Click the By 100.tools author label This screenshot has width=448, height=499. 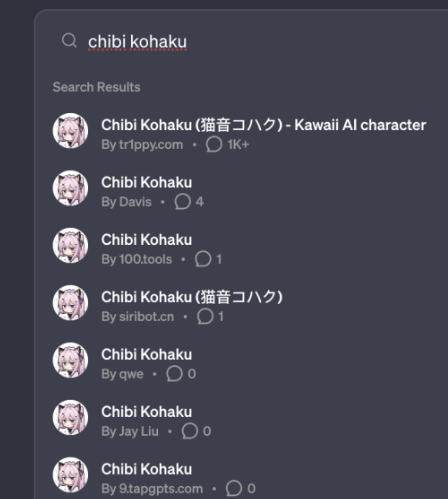tap(137, 259)
